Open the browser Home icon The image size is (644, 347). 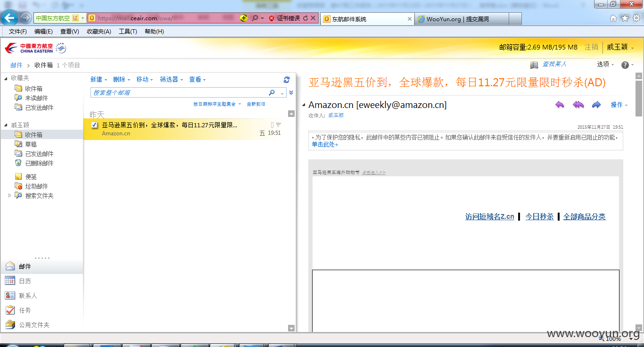click(x=613, y=18)
